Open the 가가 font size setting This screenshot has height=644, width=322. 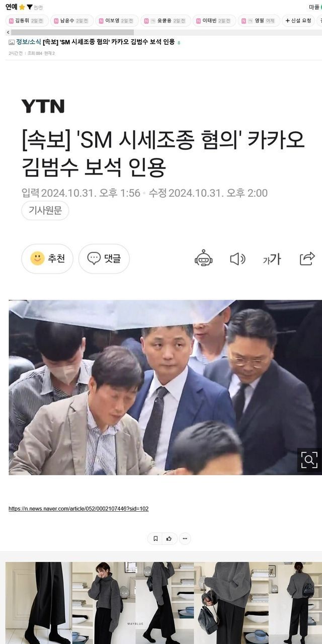tap(272, 259)
